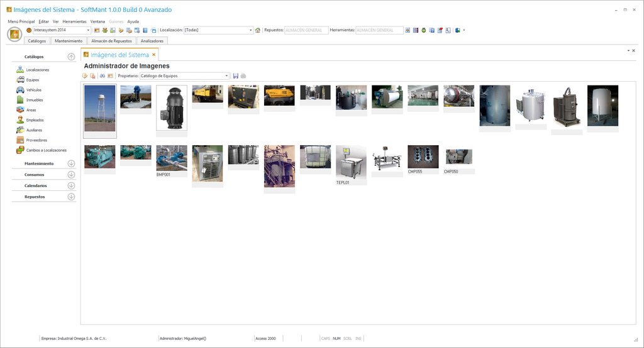Open the Herramientas menu

pyautogui.click(x=74, y=21)
